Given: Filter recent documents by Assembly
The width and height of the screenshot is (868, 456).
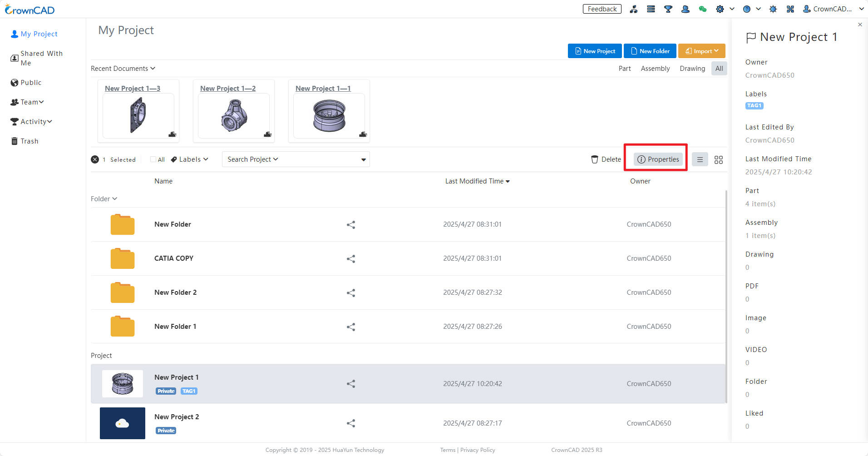Looking at the screenshot, I should point(655,69).
